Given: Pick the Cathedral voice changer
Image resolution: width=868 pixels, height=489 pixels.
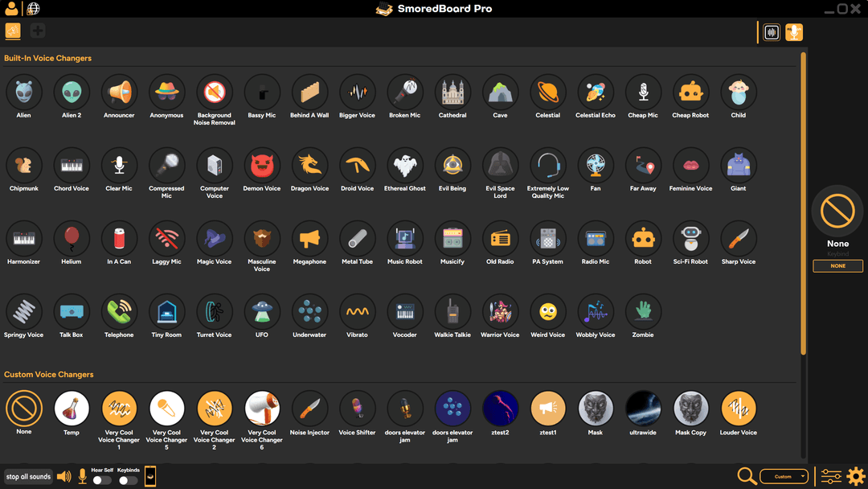Looking at the screenshot, I should (452, 92).
